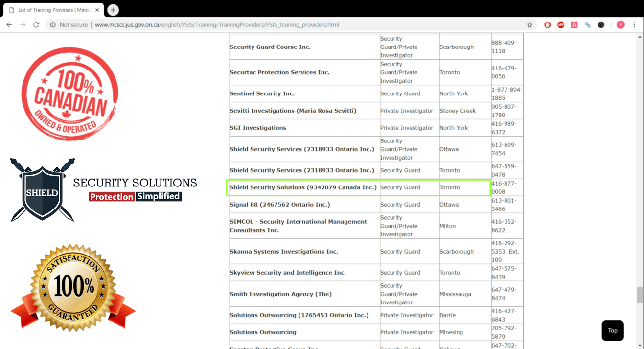Click phone number 416-877-0008
The height and width of the screenshot is (349, 644).
pyautogui.click(x=504, y=187)
